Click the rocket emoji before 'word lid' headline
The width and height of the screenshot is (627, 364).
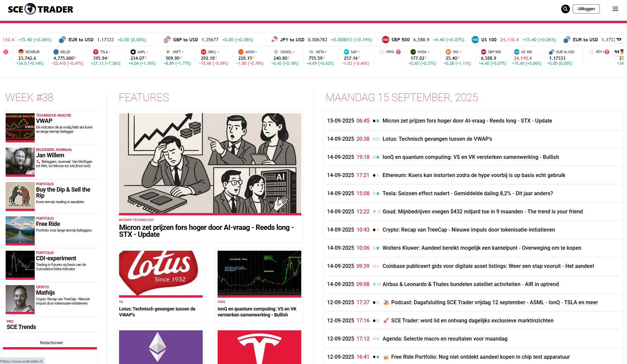(x=386, y=321)
